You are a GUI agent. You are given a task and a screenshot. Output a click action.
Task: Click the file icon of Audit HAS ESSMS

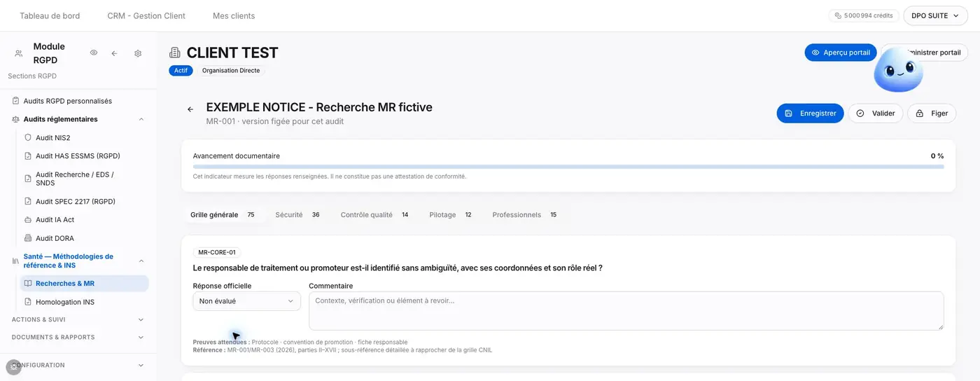28,156
